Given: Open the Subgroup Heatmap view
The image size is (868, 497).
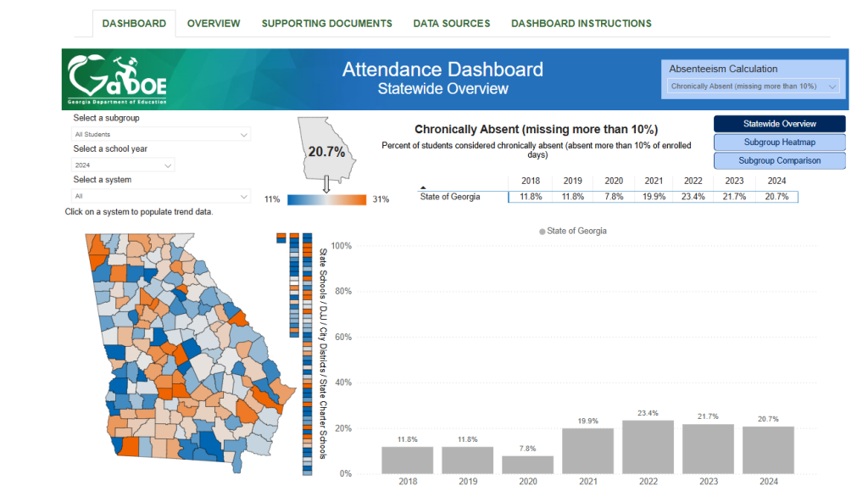Looking at the screenshot, I should (x=779, y=142).
